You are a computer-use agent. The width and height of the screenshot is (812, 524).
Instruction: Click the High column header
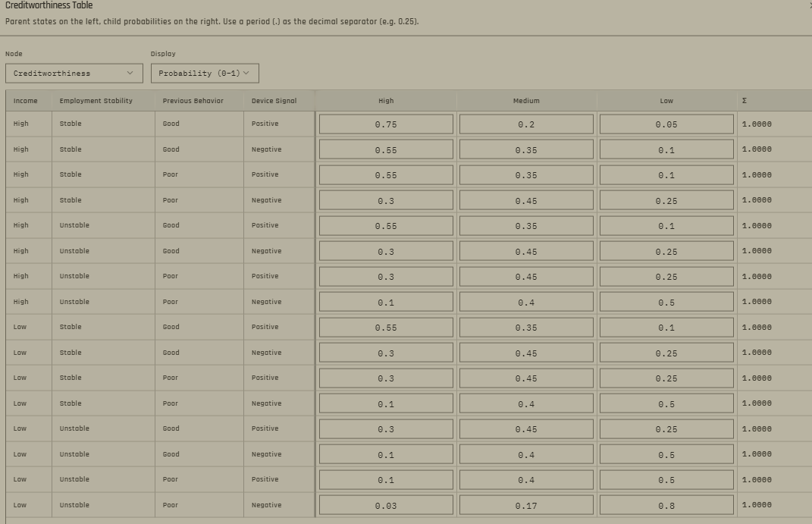coord(386,101)
